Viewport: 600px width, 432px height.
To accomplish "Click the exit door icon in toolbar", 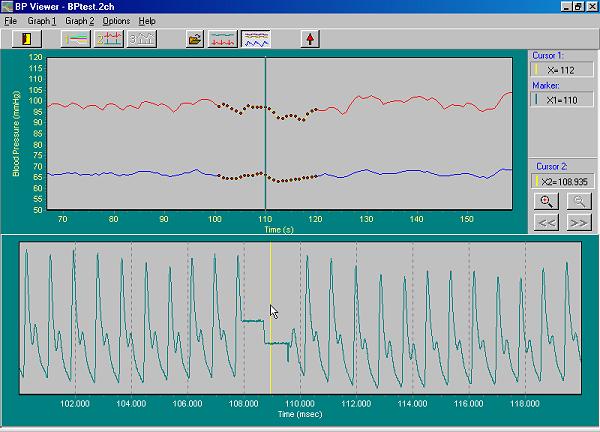I will point(25,39).
